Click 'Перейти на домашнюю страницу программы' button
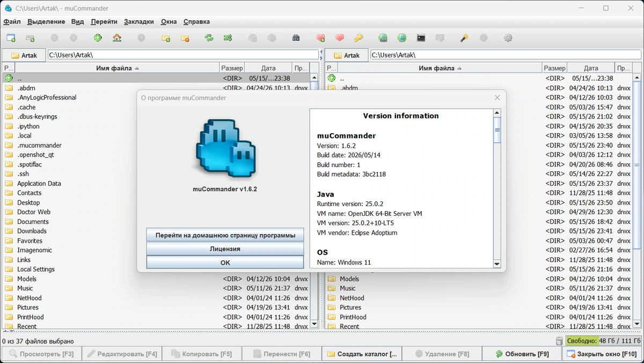Viewport: 644px width, 363px height. pos(225,235)
